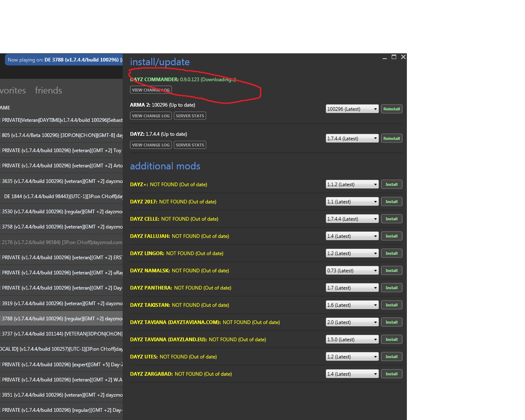Select PRIVATE veteran GMT +2 Arto server
The height and width of the screenshot is (420, 525).
[x=61, y=166]
